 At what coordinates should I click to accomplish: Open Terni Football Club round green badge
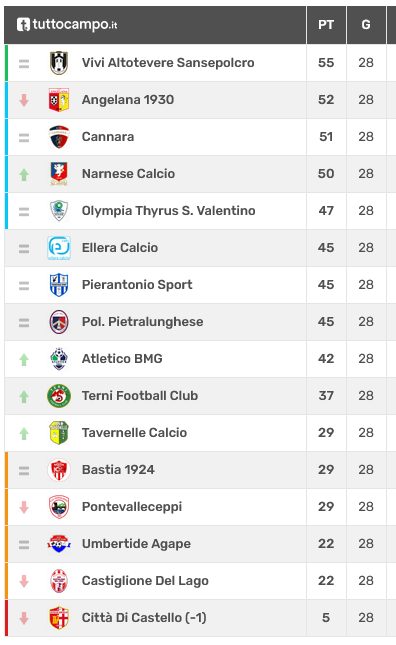coord(59,396)
